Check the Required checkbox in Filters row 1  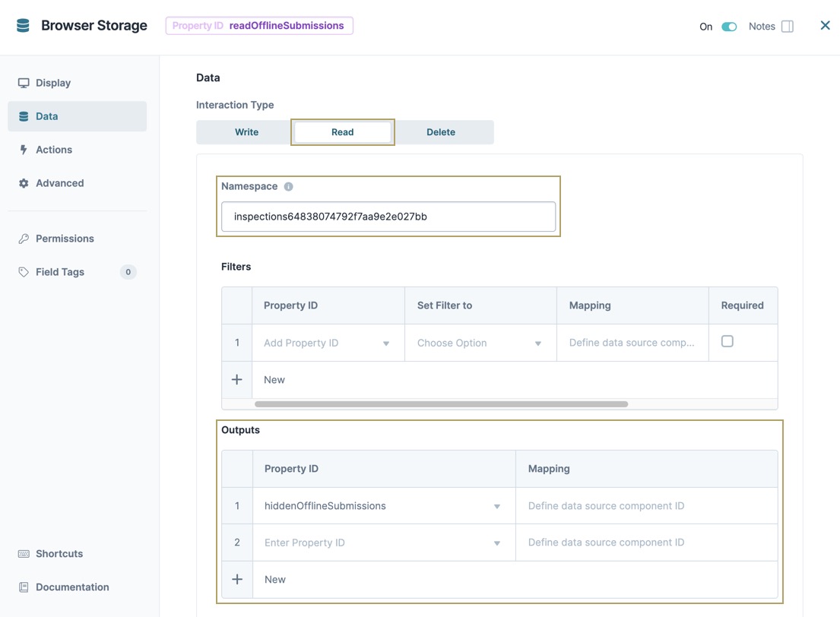pos(727,341)
